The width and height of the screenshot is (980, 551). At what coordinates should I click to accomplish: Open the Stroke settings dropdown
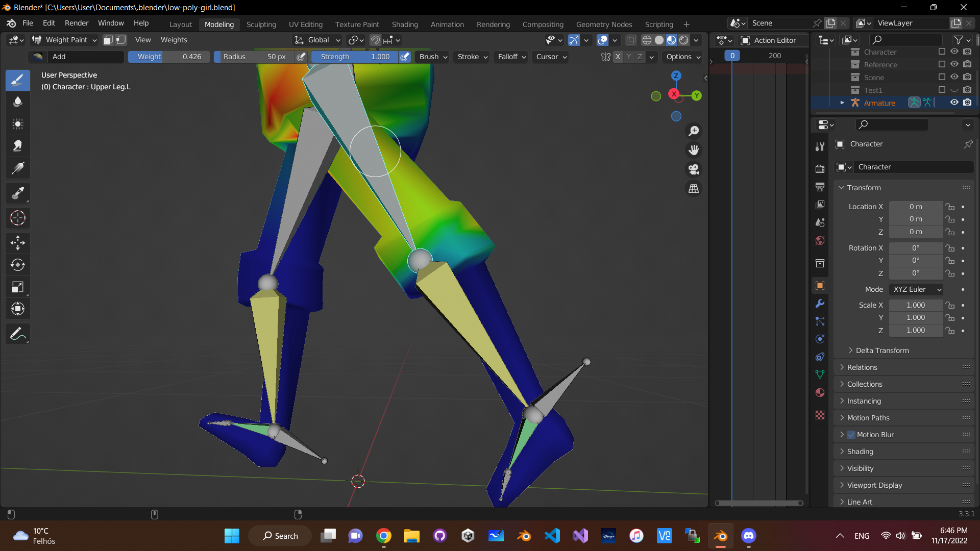click(x=473, y=57)
